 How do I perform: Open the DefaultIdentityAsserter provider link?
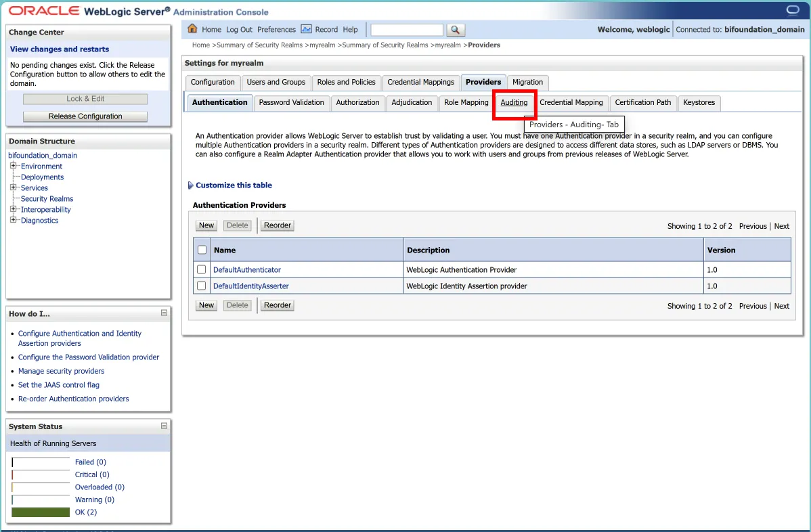pos(251,286)
